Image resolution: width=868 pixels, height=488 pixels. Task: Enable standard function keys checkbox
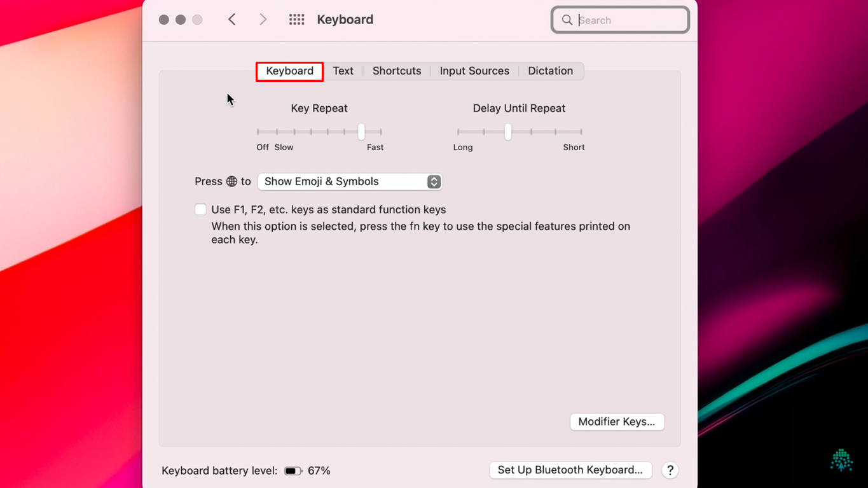200,209
